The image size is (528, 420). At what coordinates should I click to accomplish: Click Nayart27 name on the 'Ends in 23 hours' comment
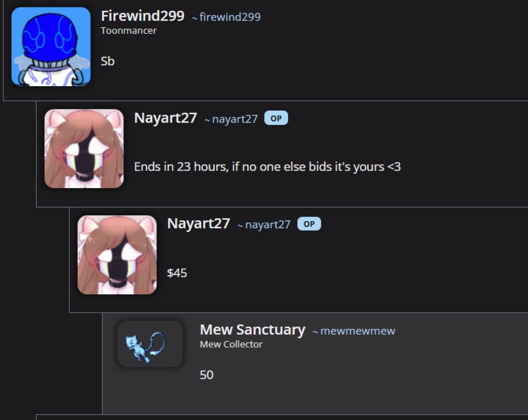pos(165,118)
